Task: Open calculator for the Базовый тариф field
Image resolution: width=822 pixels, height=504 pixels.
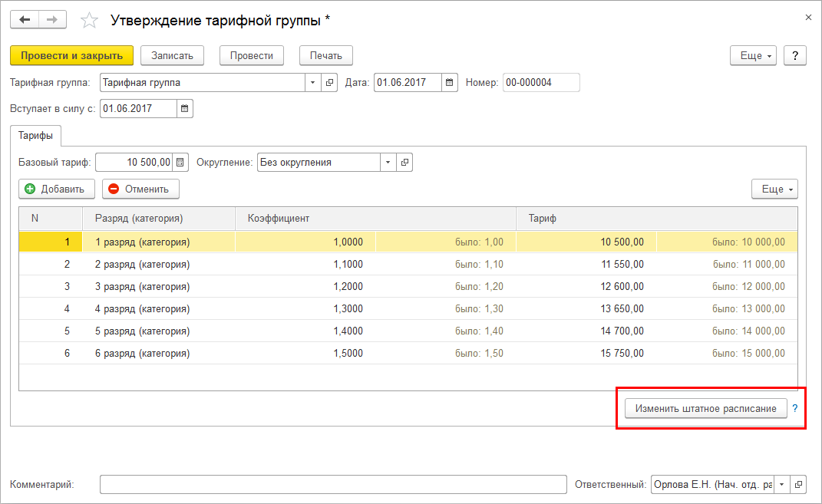Action: 180,163
